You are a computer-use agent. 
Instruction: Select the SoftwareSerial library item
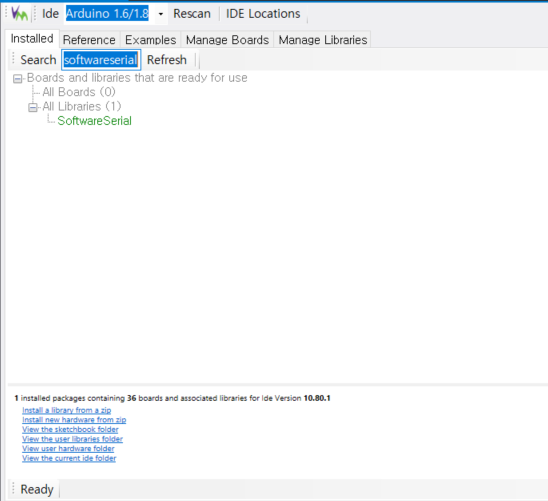click(94, 121)
